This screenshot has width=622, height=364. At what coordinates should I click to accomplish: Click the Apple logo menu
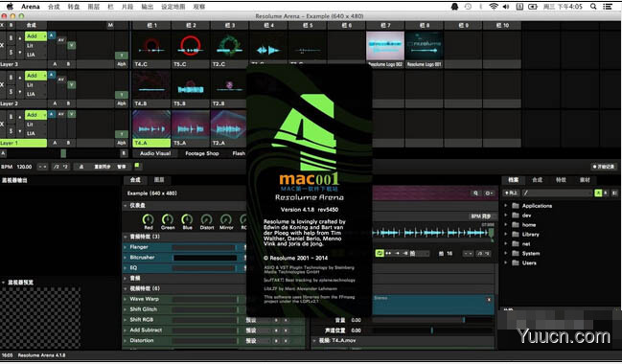coord(10,7)
